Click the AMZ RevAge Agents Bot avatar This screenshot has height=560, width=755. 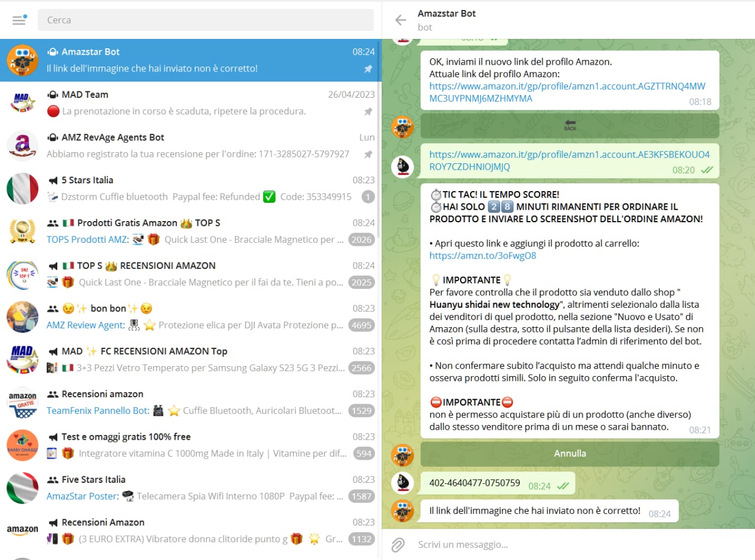tap(22, 146)
